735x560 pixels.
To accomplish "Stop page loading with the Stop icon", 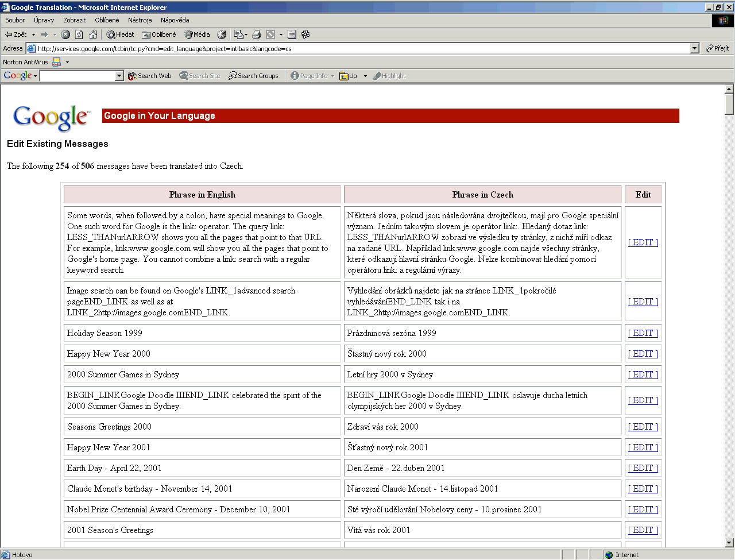I will (x=65, y=34).
